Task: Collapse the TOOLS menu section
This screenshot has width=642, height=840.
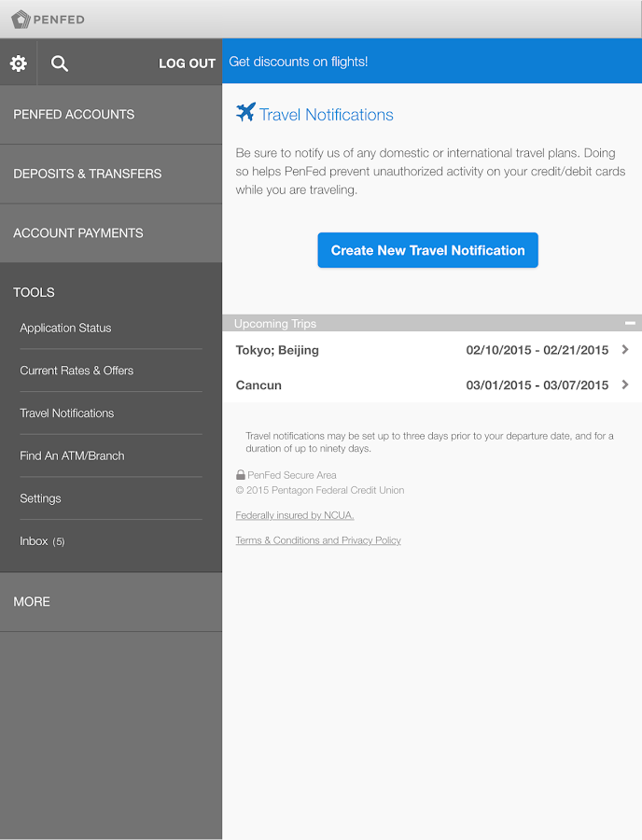Action: [34, 292]
